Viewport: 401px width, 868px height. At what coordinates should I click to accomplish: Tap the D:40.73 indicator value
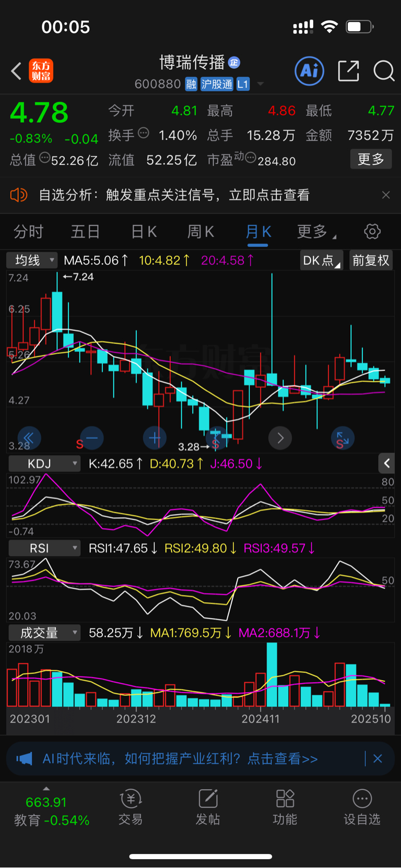176,463
